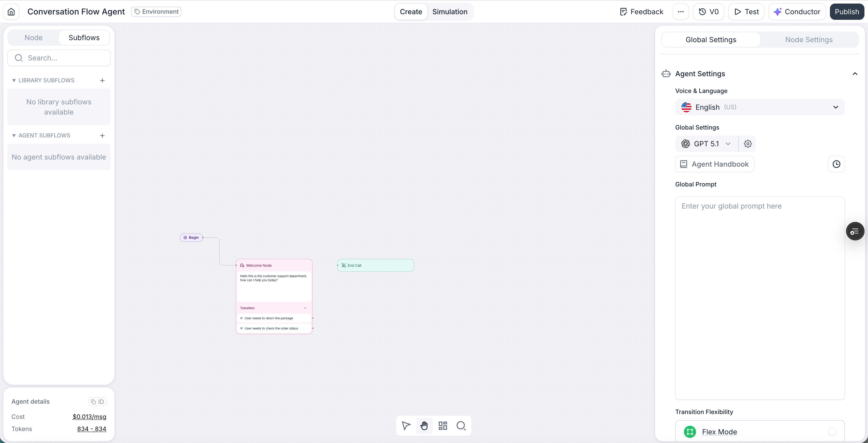Image resolution: width=868 pixels, height=443 pixels.
Task: Add a transition with the plus icon
Action: tap(305, 308)
